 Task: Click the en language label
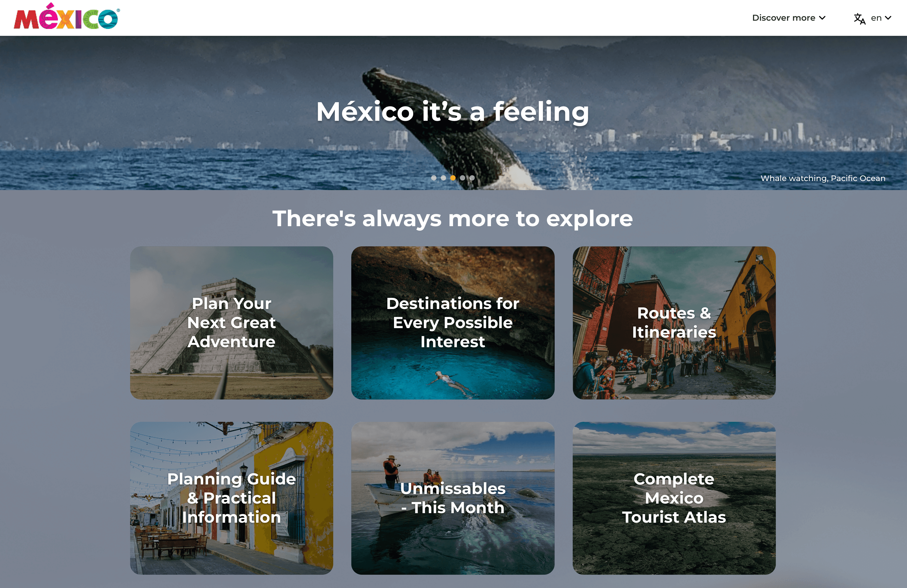coord(876,18)
